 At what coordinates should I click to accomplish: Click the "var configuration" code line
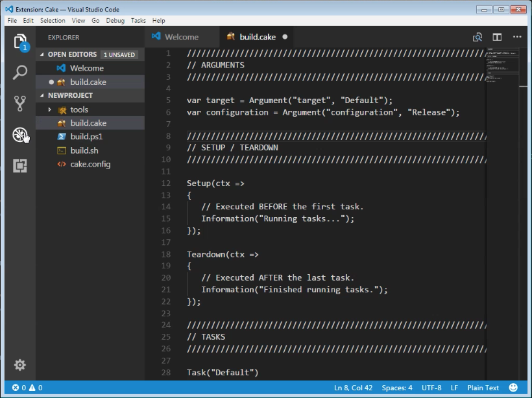click(323, 112)
